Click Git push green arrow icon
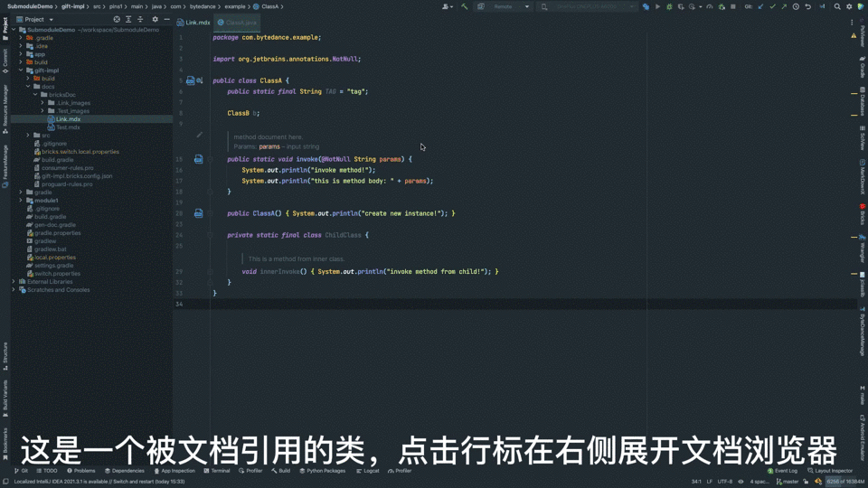This screenshot has height=488, width=868. pos(784,6)
